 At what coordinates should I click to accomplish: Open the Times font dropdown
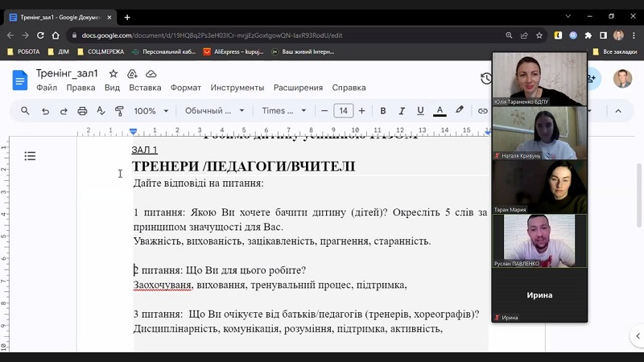pyautogui.click(x=284, y=111)
